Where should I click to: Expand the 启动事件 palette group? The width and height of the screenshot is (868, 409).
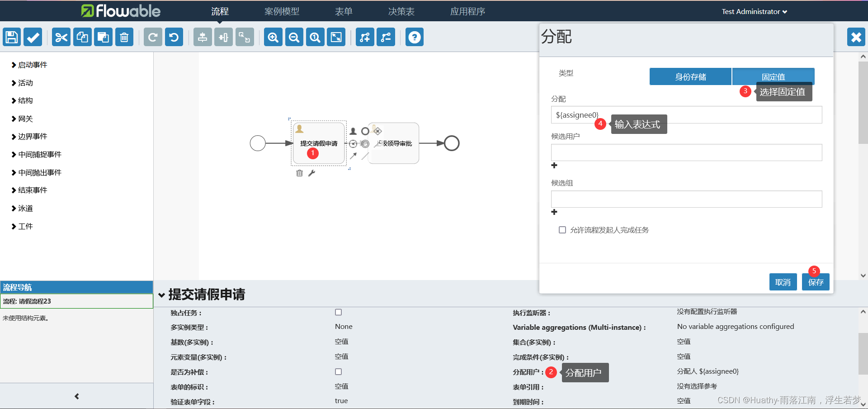[29, 65]
